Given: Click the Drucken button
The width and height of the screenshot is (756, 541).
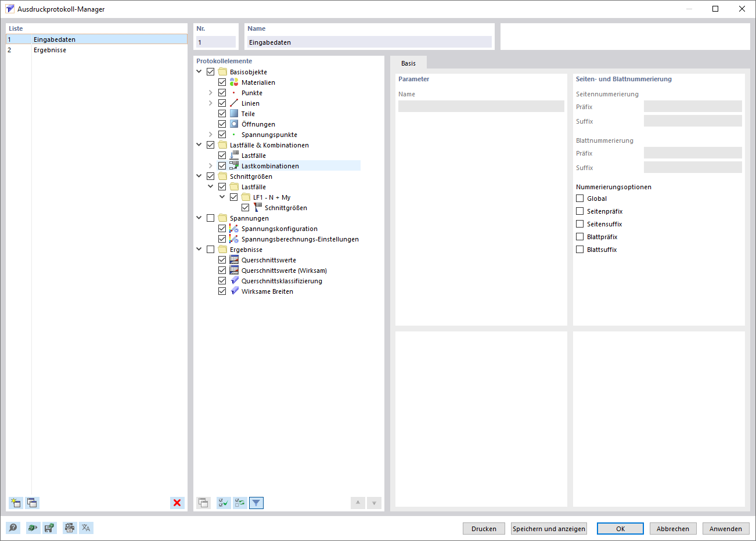Looking at the screenshot, I should coord(484,529).
